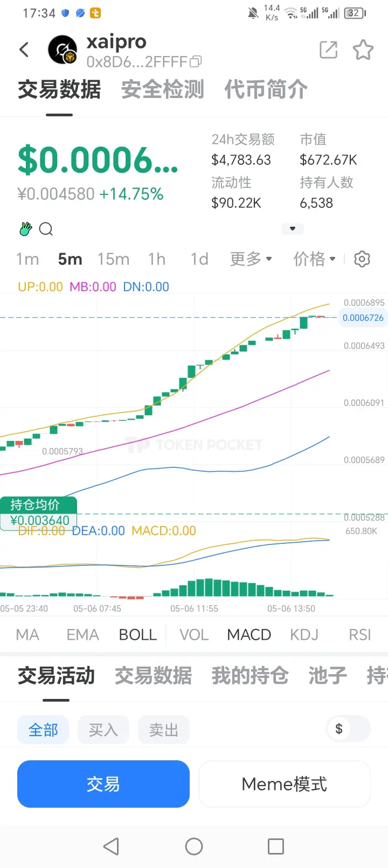This screenshot has width=388, height=868.
Task: Tap the +14.75% change value
Action: click(x=131, y=194)
